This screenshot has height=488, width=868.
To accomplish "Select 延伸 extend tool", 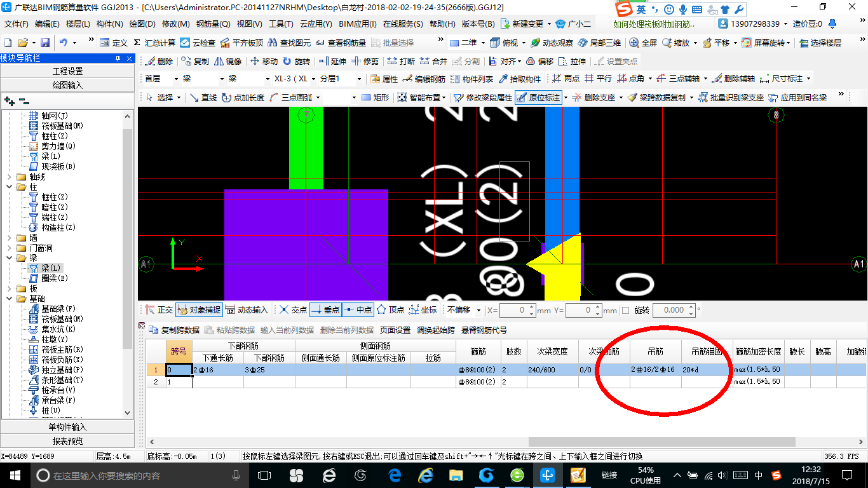I will point(332,61).
